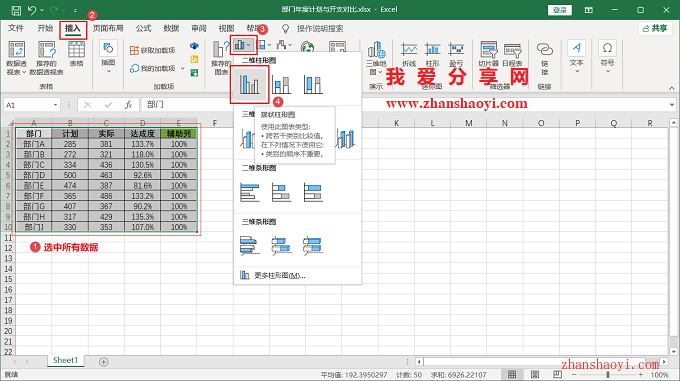The height and width of the screenshot is (381, 680).
Task: Open Recommended Charts (推荐的图表)
Action: pyautogui.click(x=221, y=57)
